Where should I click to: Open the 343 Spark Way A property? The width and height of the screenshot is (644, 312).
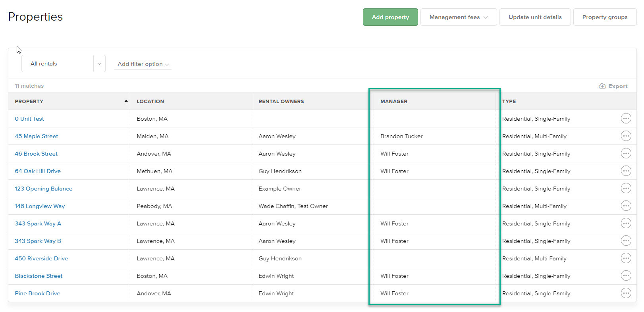[38, 223]
